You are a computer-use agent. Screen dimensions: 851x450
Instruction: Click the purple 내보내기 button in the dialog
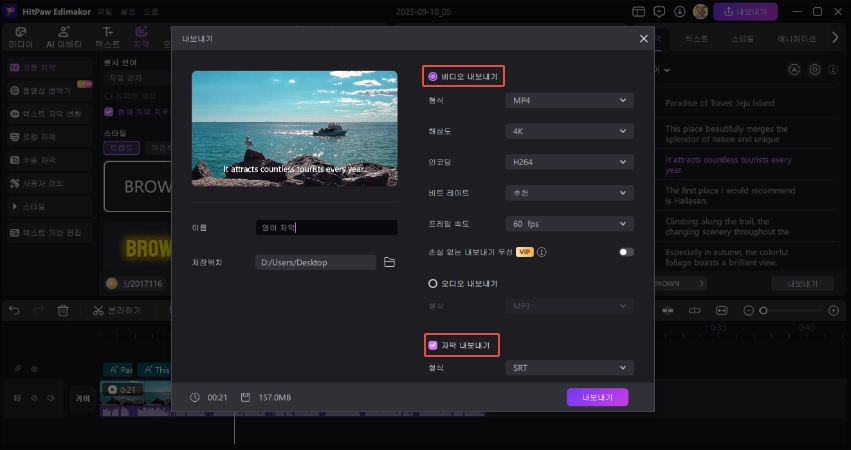[597, 397]
